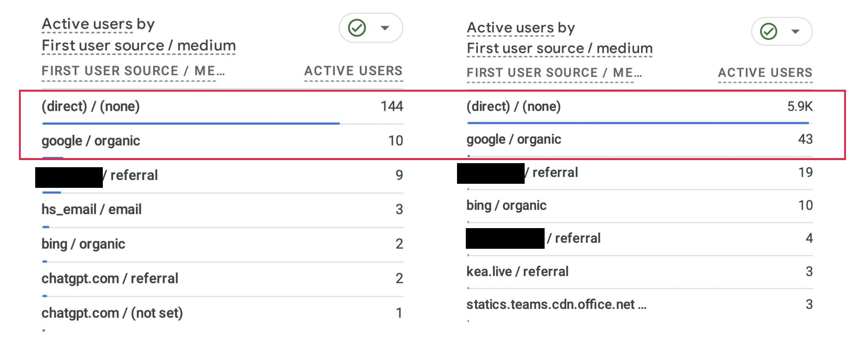Viewport: 868px width, 352px height.
Task: Open 'First user source / medium' dimension selector in right card
Action: (559, 48)
